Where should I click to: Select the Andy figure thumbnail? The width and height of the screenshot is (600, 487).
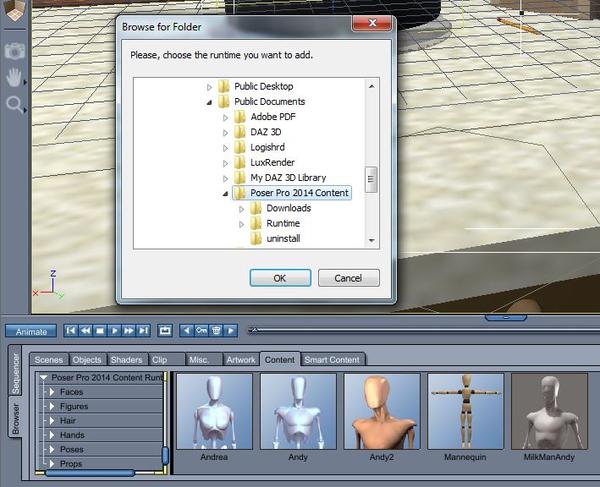298,411
